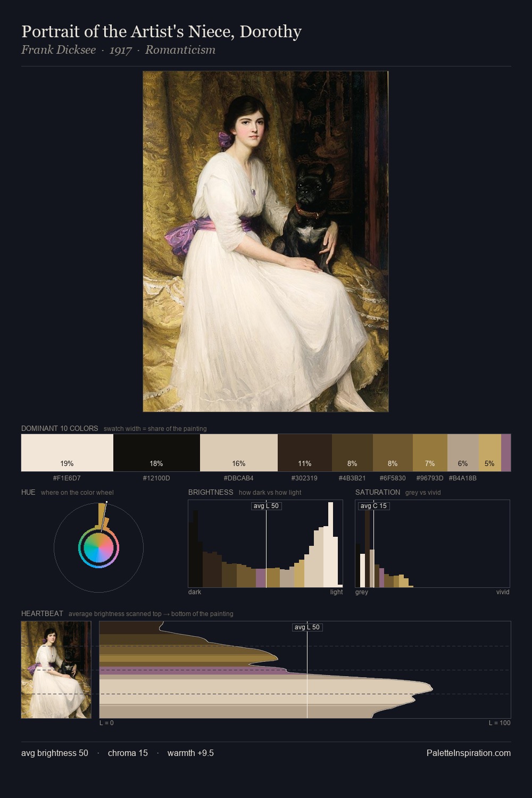The width and height of the screenshot is (532, 798).
Task: Click the #DBCAB4 hex code label
Action: [239, 478]
